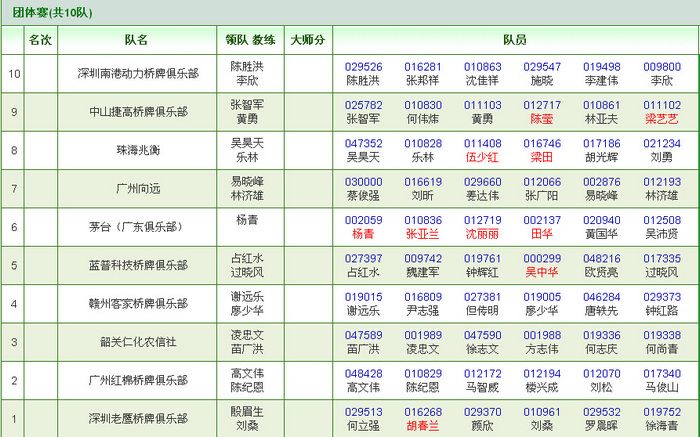This screenshot has width=700, height=437.
Task: Select player name 欧贤亮
Action: click(x=601, y=273)
